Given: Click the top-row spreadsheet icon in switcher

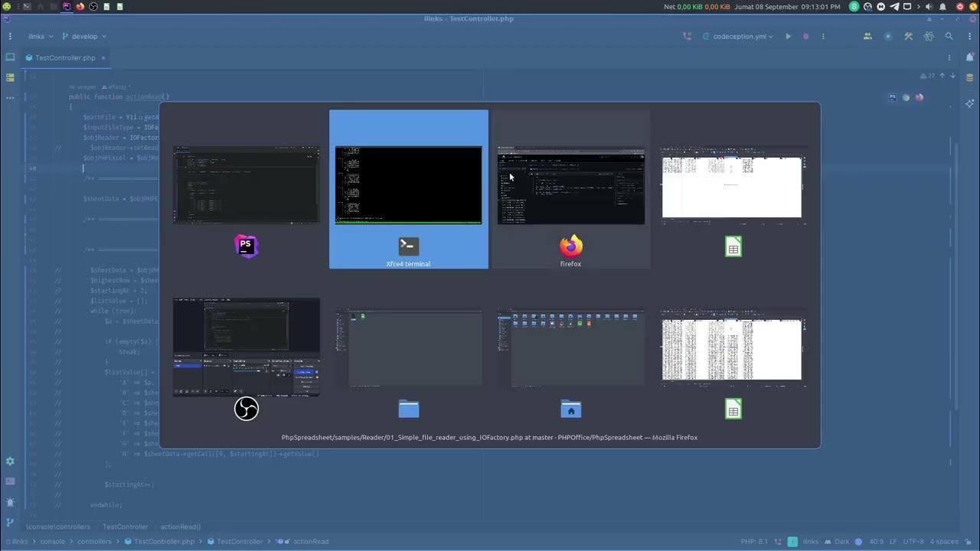Looking at the screenshot, I should tap(733, 246).
